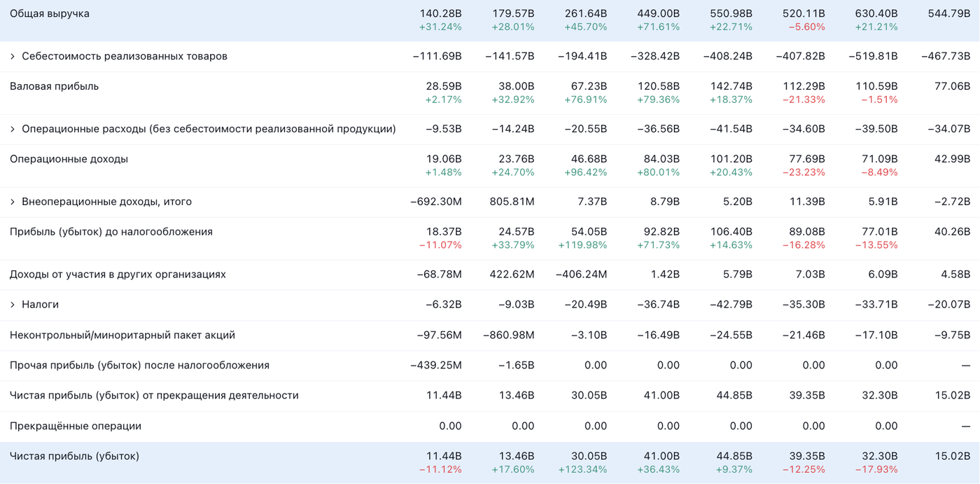Expand the Себестоимость реализованных товаров row
Viewport: 980px width, 484px height.
click(x=13, y=56)
